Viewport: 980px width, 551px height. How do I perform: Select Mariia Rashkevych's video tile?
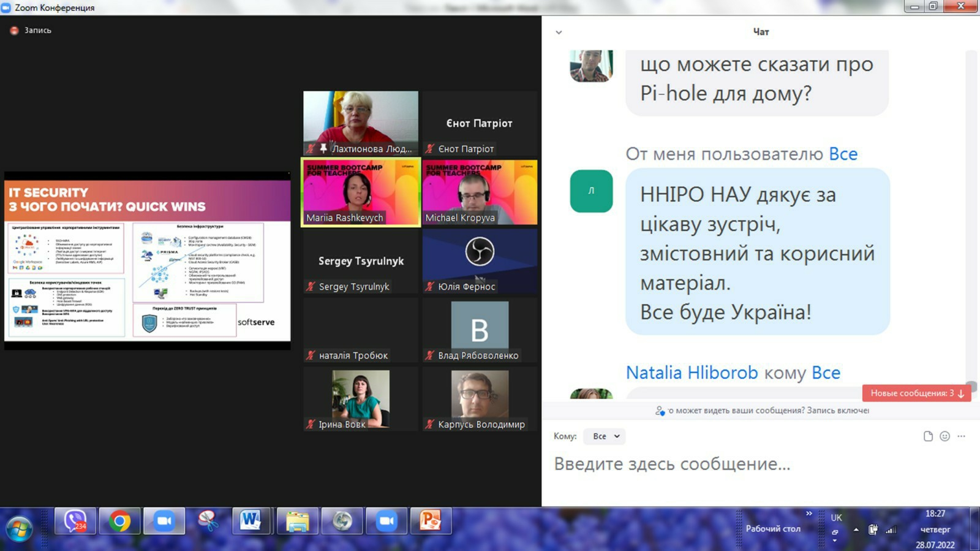point(361,192)
